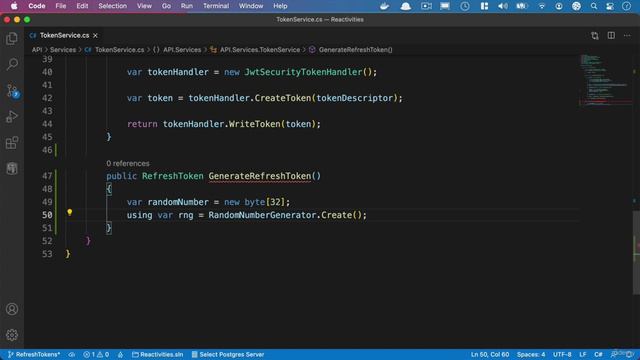Click the lightbulb code action on line 50
Viewport: 640px width, 360px height.
(x=69, y=212)
